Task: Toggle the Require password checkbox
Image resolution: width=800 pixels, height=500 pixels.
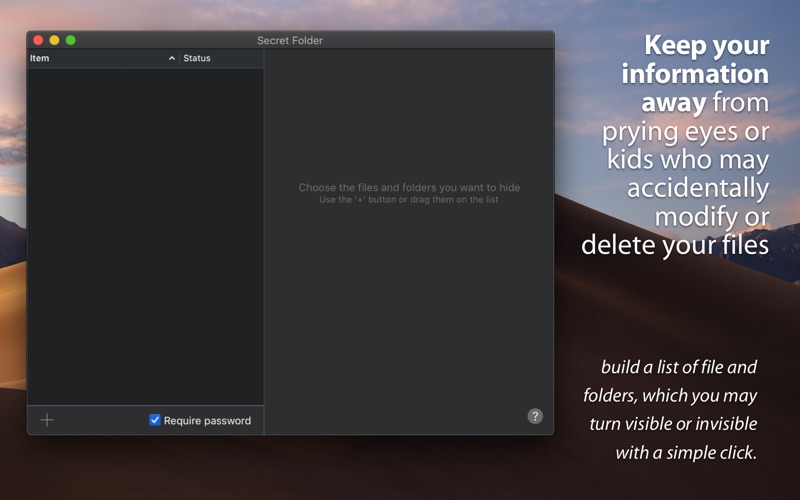Action: 155,420
